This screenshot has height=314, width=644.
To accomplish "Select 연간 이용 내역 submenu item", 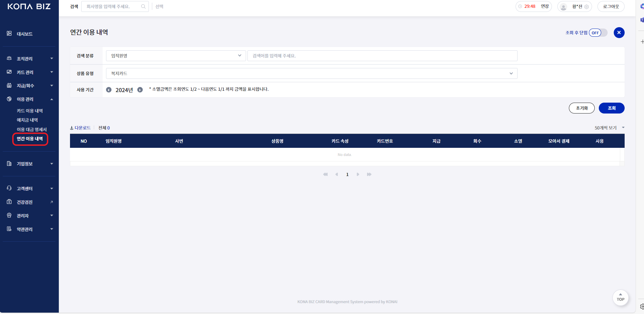I will pyautogui.click(x=30, y=139).
